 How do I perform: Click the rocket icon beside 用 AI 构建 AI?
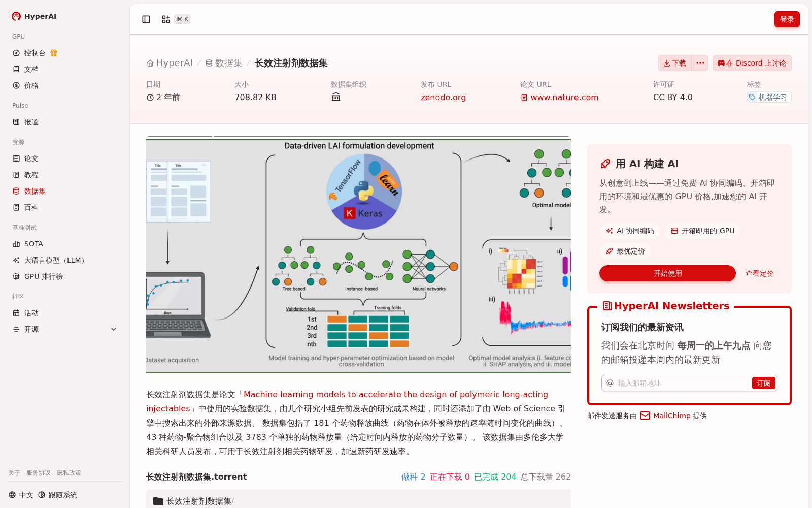point(605,164)
